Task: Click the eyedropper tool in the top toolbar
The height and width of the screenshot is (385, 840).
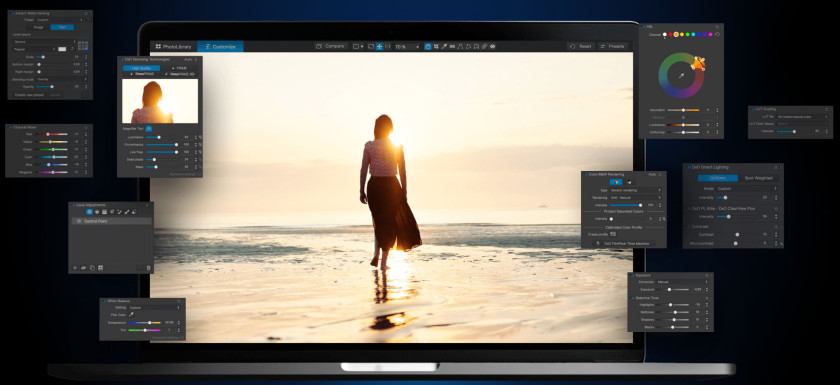Action: pos(444,47)
